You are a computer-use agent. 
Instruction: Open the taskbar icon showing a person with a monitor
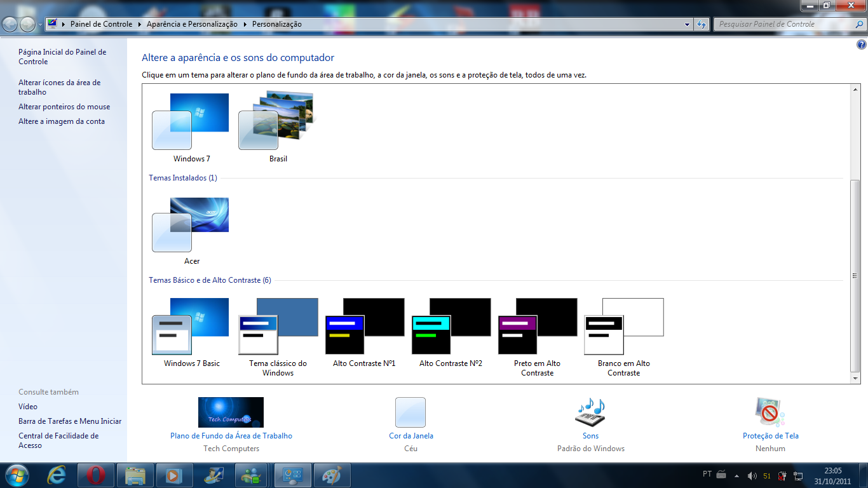214,475
